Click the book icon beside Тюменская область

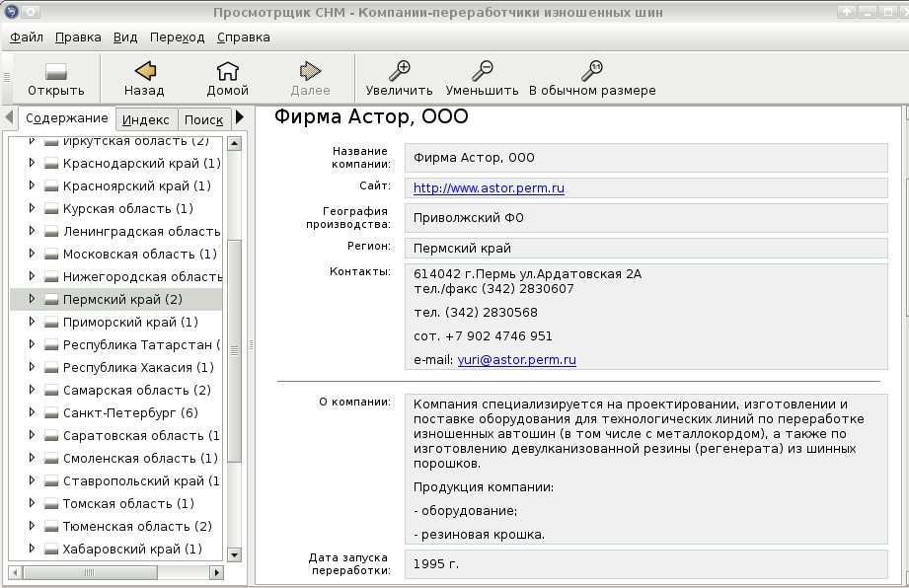coord(51,527)
